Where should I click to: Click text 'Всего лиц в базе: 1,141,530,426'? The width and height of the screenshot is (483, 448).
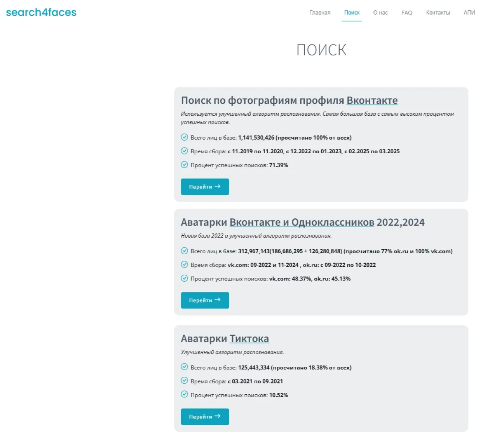232,138
